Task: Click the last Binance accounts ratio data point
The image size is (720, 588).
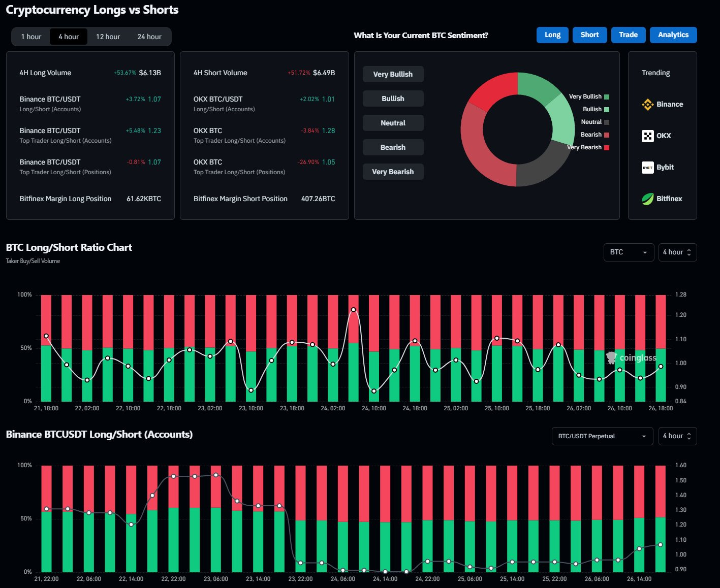Action: pyautogui.click(x=661, y=545)
